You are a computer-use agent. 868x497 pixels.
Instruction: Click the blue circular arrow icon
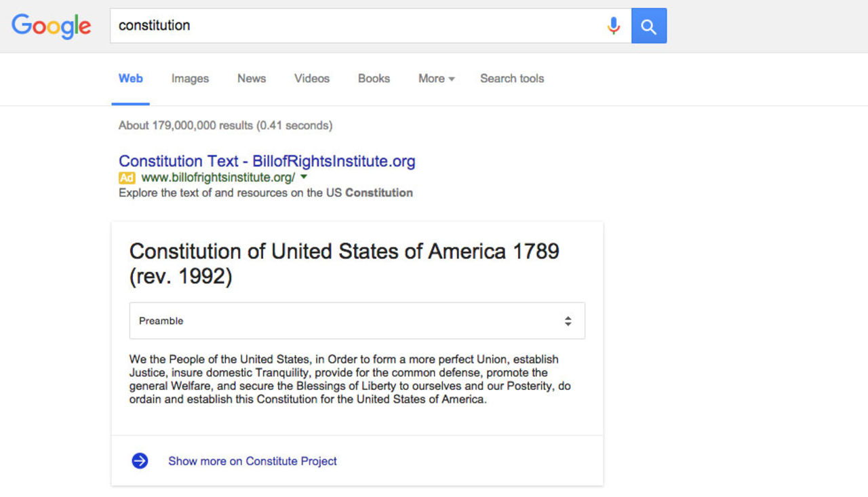[140, 461]
